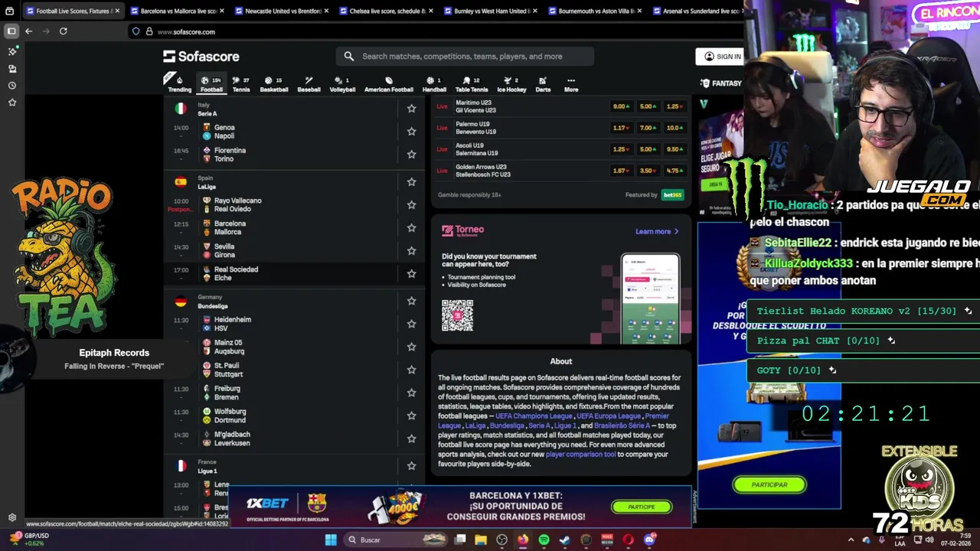Screen dimensions: 980x551
Task: Switch to Newcastle United vs Brentford tab
Action: [x=283, y=11]
